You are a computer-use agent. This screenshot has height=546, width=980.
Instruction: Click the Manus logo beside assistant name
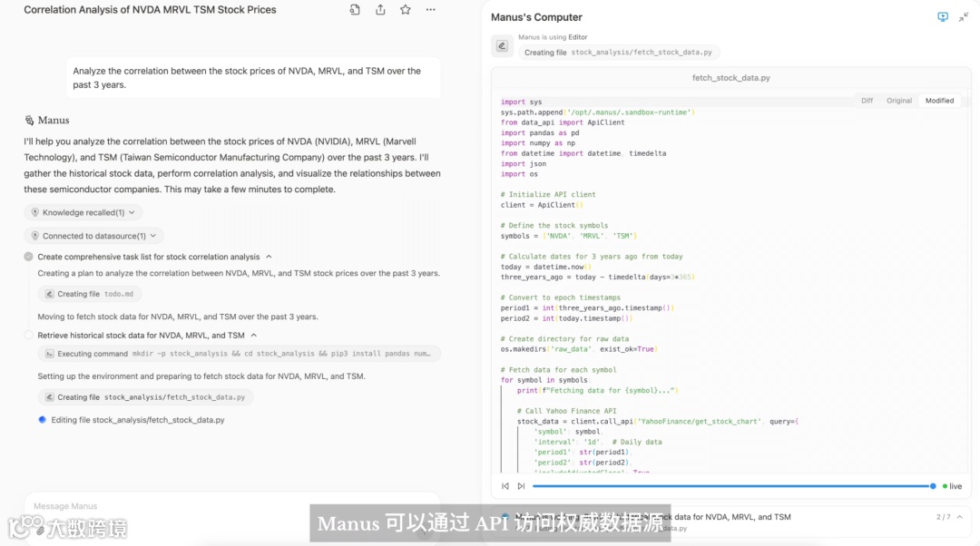coord(29,121)
